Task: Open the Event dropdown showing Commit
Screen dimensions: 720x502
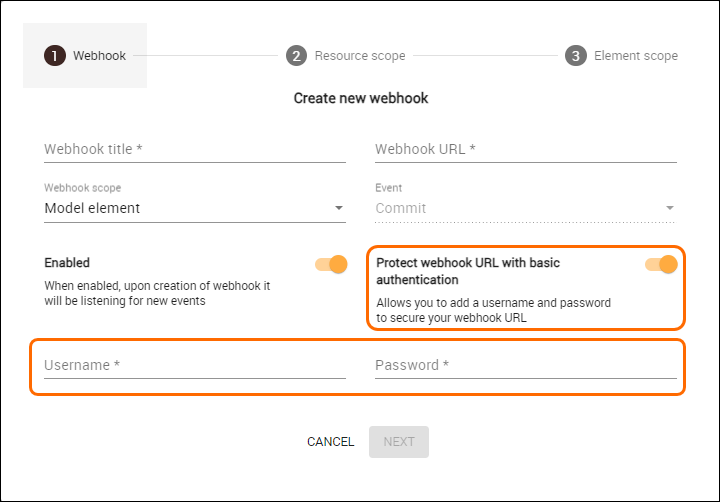Action: (515, 209)
